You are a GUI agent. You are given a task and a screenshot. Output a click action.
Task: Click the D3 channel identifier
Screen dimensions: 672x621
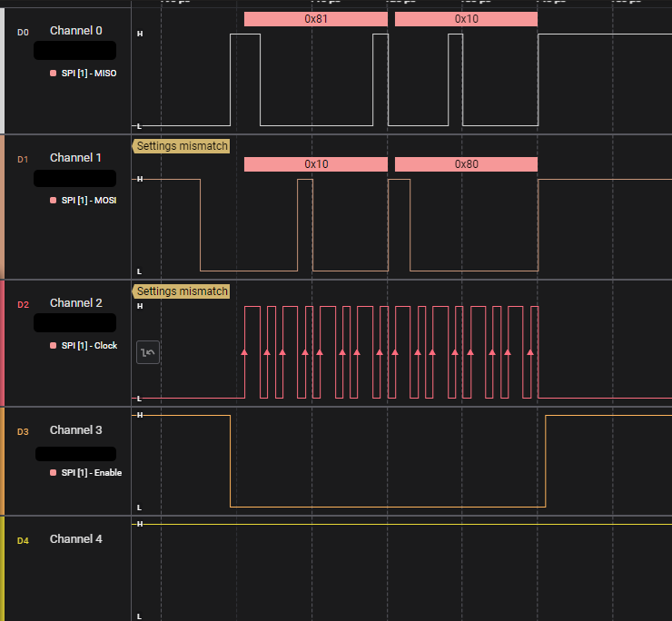tap(23, 431)
